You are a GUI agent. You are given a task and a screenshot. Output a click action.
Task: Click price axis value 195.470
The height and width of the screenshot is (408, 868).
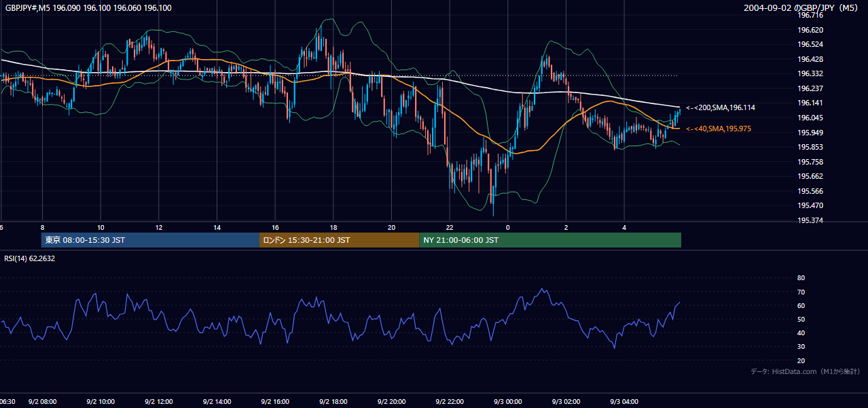coord(810,205)
